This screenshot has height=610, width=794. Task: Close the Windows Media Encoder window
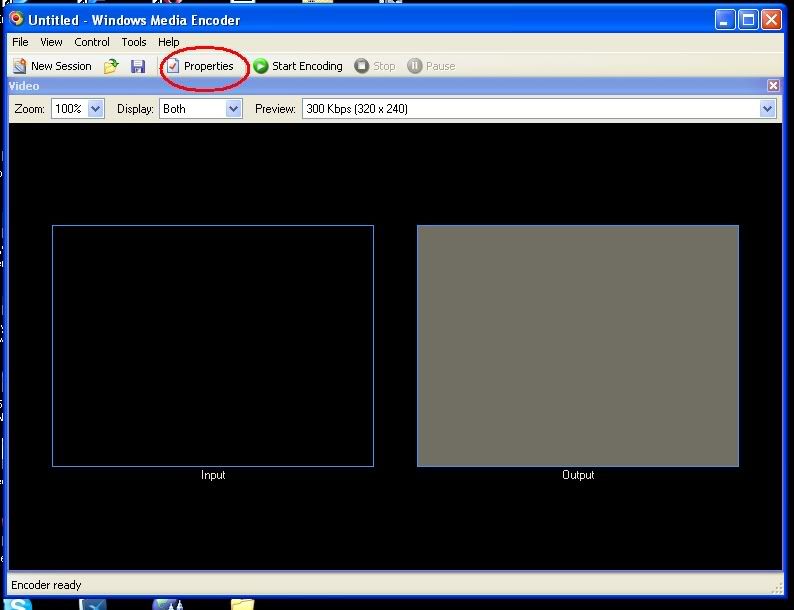pos(771,20)
